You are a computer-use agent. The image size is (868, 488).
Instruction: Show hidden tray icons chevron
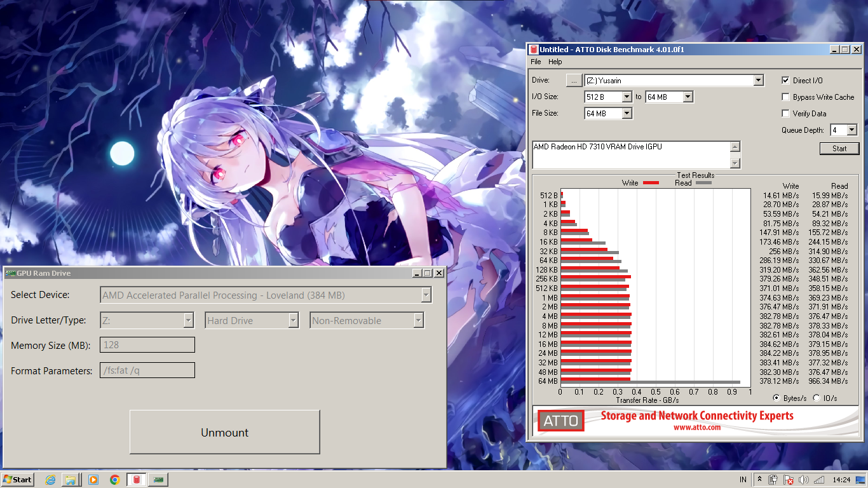(759, 480)
